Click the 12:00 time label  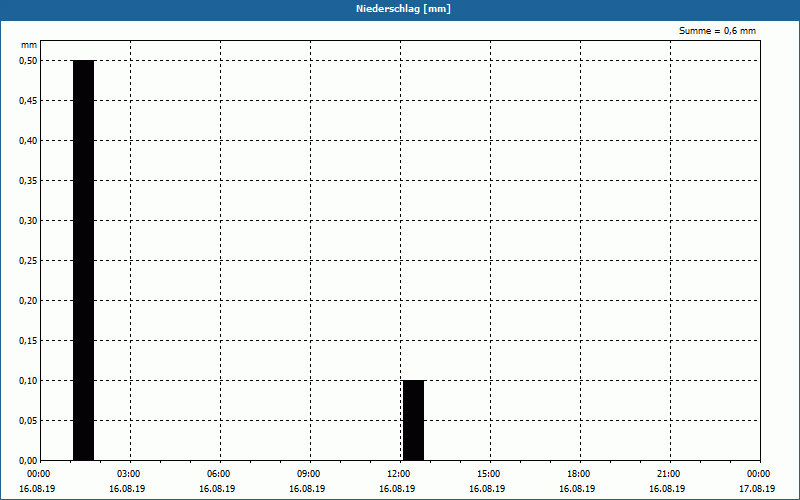click(397, 474)
